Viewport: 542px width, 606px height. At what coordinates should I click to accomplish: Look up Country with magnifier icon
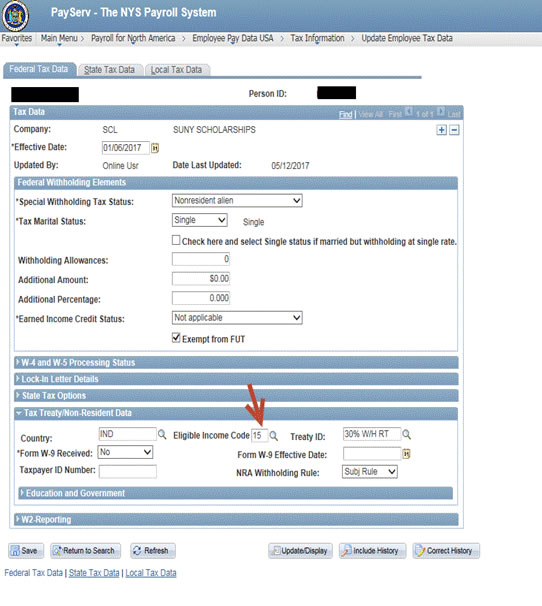click(162, 435)
